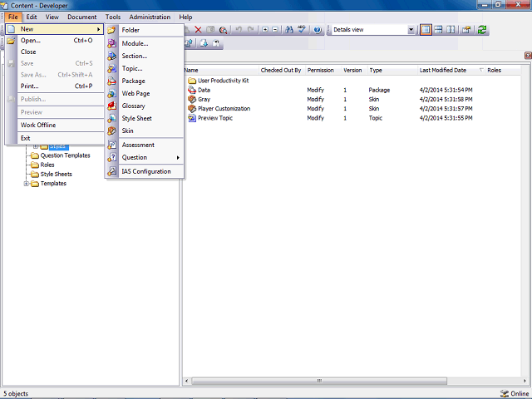Click the Player Customization skin icon

point(192,109)
